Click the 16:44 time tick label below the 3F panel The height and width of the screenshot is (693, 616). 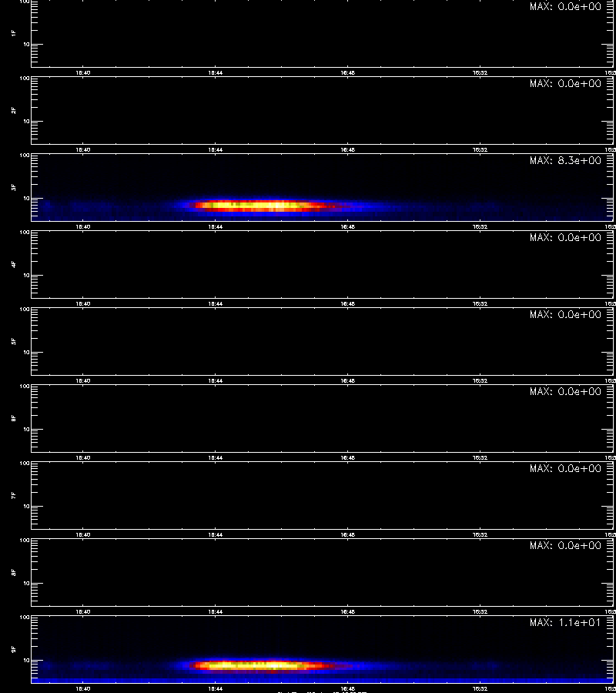(215, 226)
